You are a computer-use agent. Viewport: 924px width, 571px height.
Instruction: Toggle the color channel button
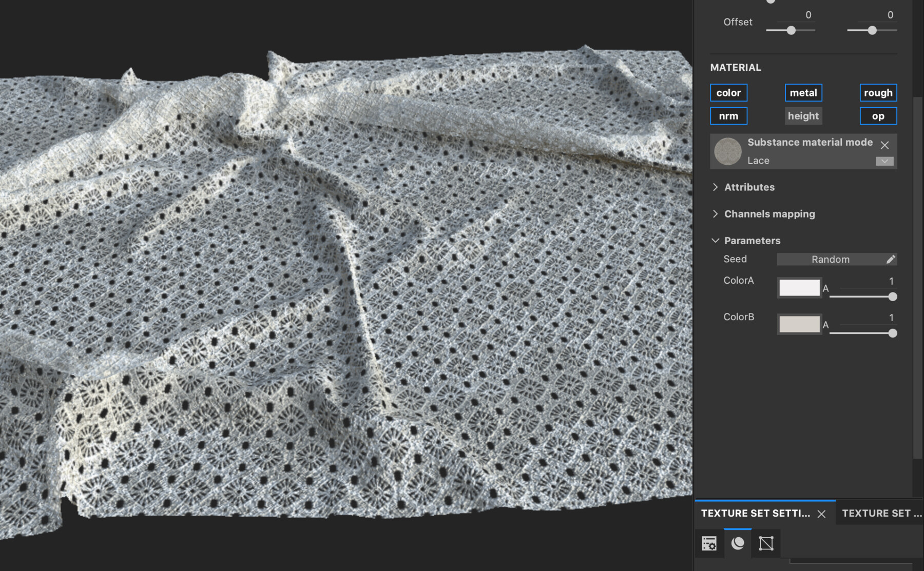728,93
